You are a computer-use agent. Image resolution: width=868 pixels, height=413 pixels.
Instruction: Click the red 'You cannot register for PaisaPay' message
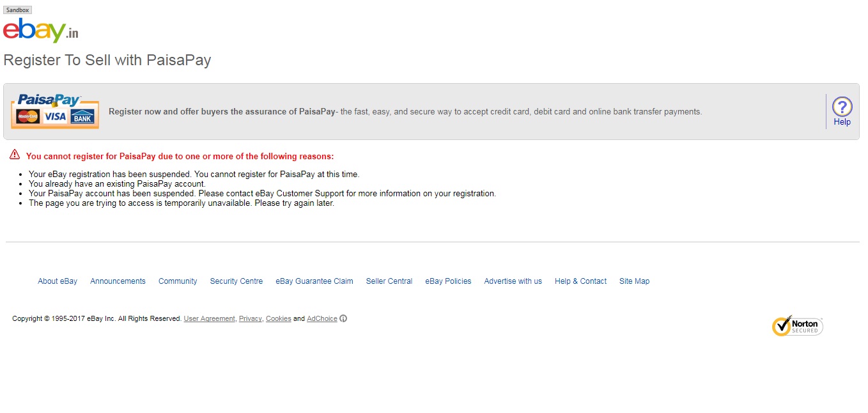[180, 157]
